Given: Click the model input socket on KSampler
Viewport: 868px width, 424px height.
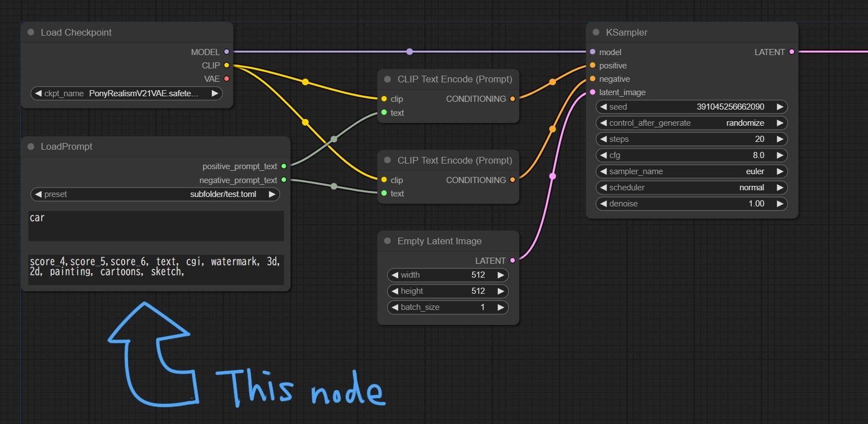Looking at the screenshot, I should [593, 52].
